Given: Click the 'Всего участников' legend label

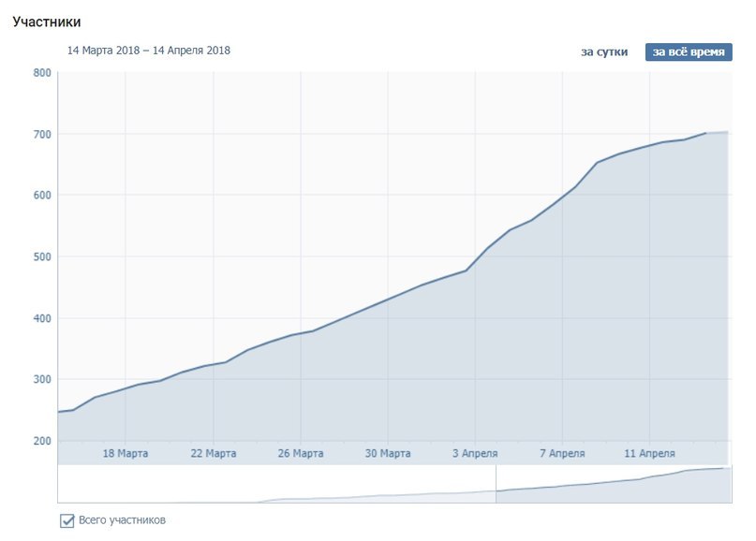Looking at the screenshot, I should pyautogui.click(x=122, y=520).
